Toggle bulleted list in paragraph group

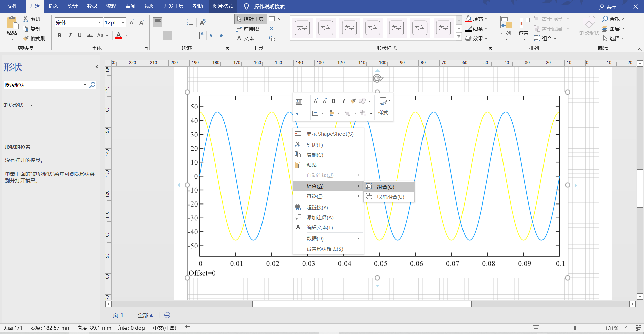(190, 22)
